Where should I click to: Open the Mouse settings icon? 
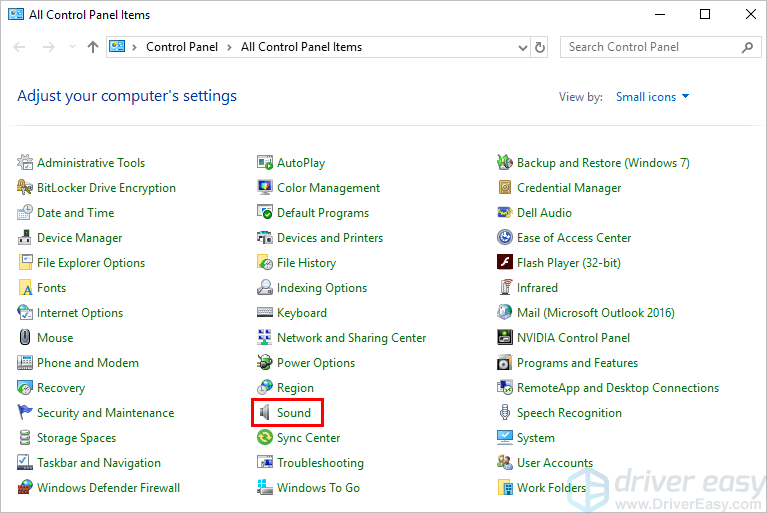tap(26, 338)
